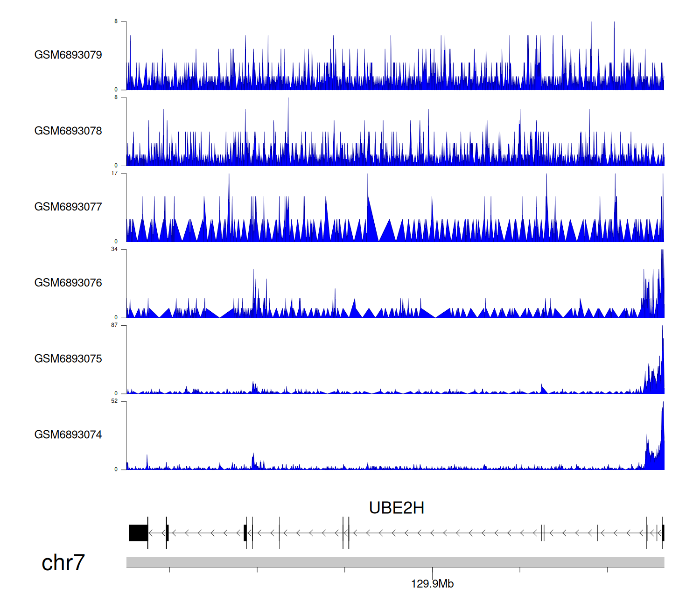Select the GSM6893078 track label
Viewport: 700px width, 616px height.
(x=68, y=131)
